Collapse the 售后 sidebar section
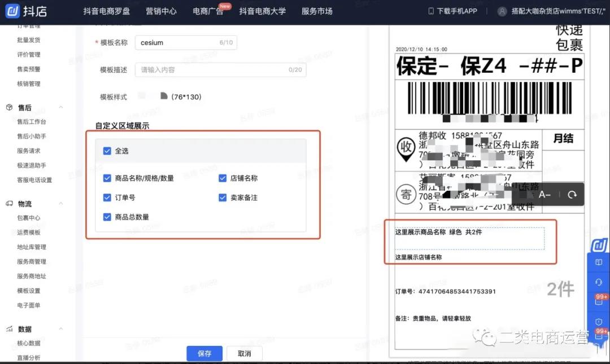 click(61, 107)
